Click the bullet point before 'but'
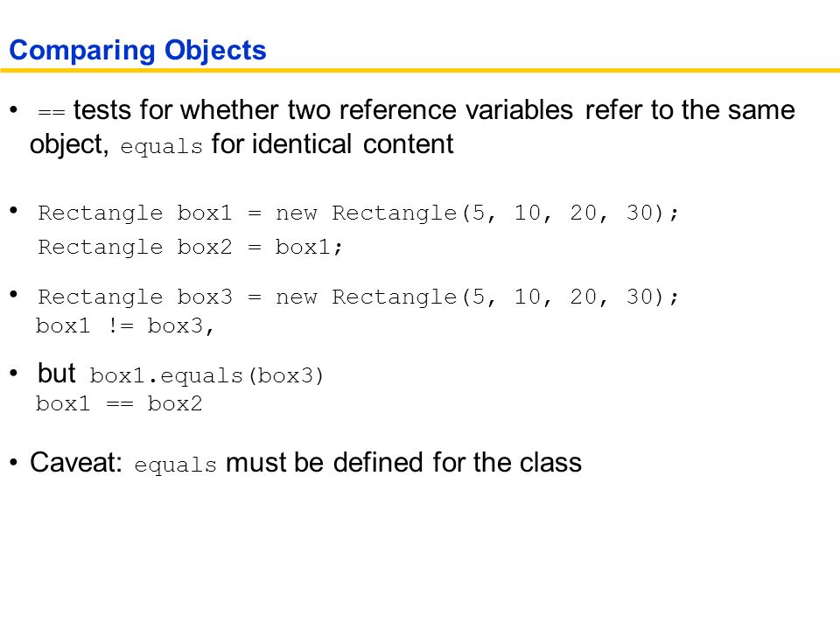The width and height of the screenshot is (840, 630). point(14,374)
